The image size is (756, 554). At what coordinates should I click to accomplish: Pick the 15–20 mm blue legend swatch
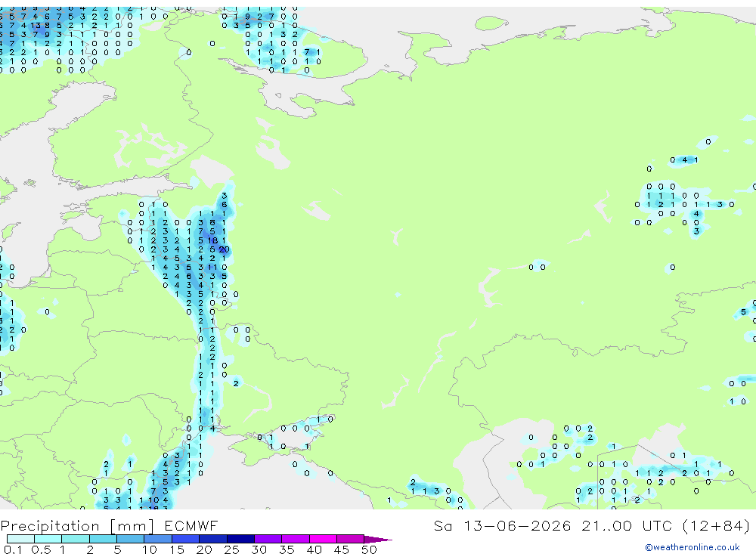pos(185,539)
